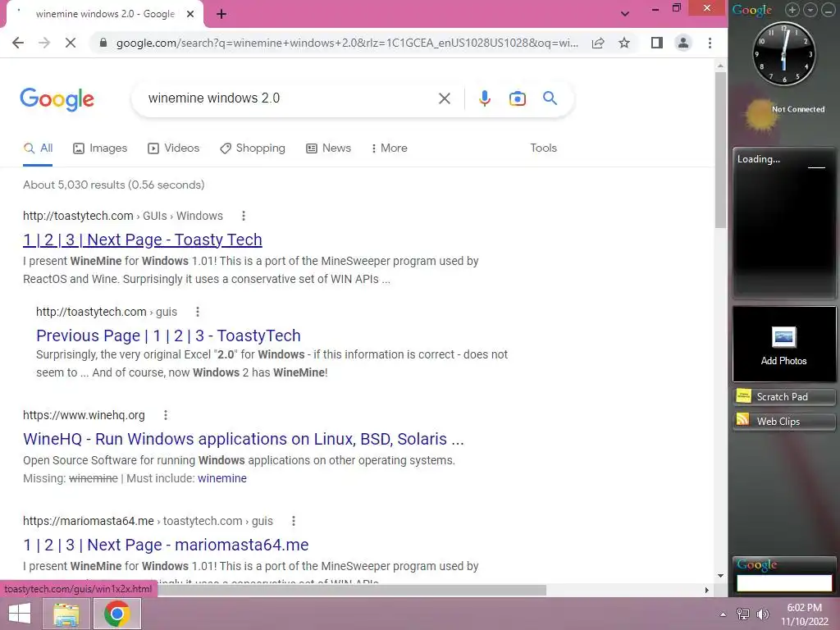The image size is (840, 630).
Task: Click the sidebar Google search box
Action: [784, 583]
